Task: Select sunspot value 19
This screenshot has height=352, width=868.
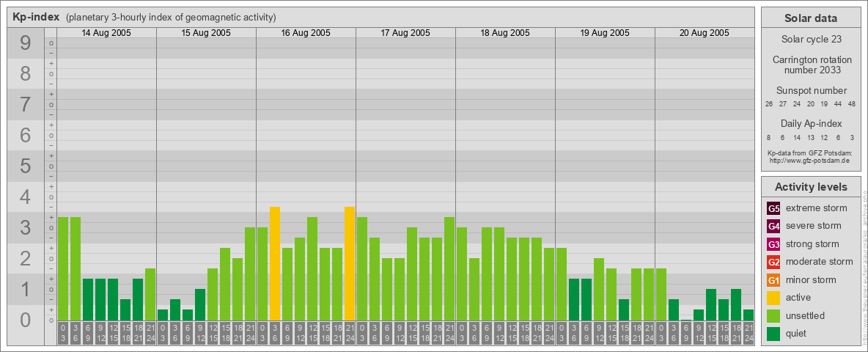Action: (x=825, y=104)
